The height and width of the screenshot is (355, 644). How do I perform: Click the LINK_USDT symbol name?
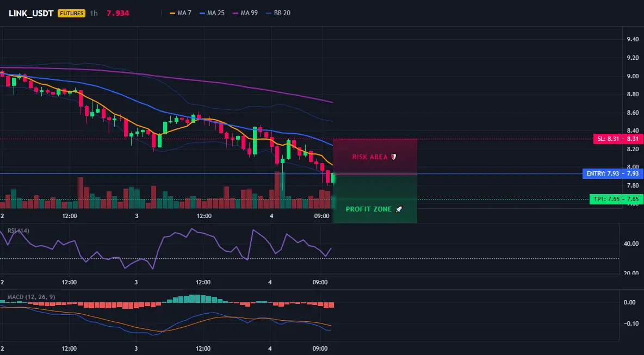tap(31, 13)
